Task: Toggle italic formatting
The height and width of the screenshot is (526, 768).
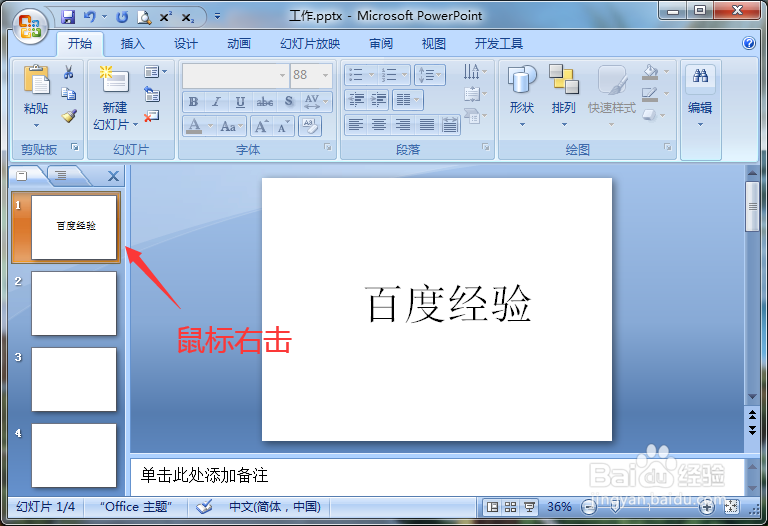Action: click(x=216, y=101)
